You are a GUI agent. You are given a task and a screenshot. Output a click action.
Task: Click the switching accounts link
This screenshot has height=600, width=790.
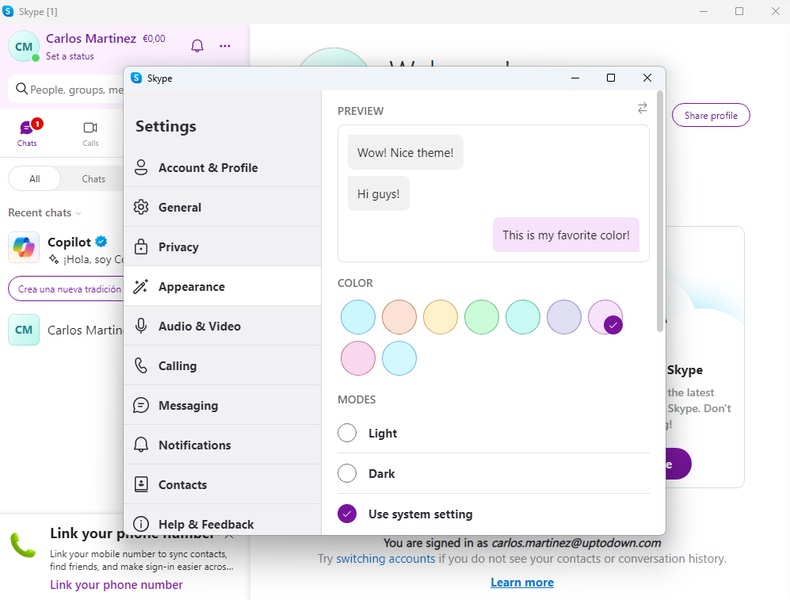(385, 559)
